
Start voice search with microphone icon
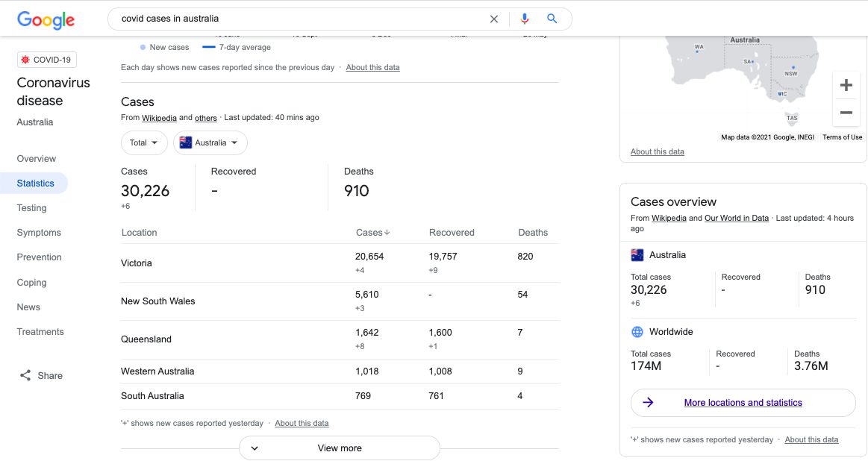click(524, 19)
